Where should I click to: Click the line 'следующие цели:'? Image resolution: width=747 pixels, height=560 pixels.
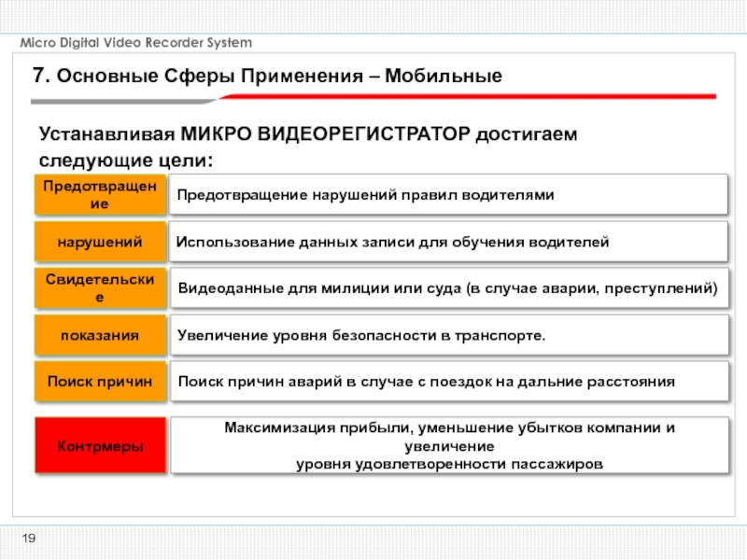point(126,161)
